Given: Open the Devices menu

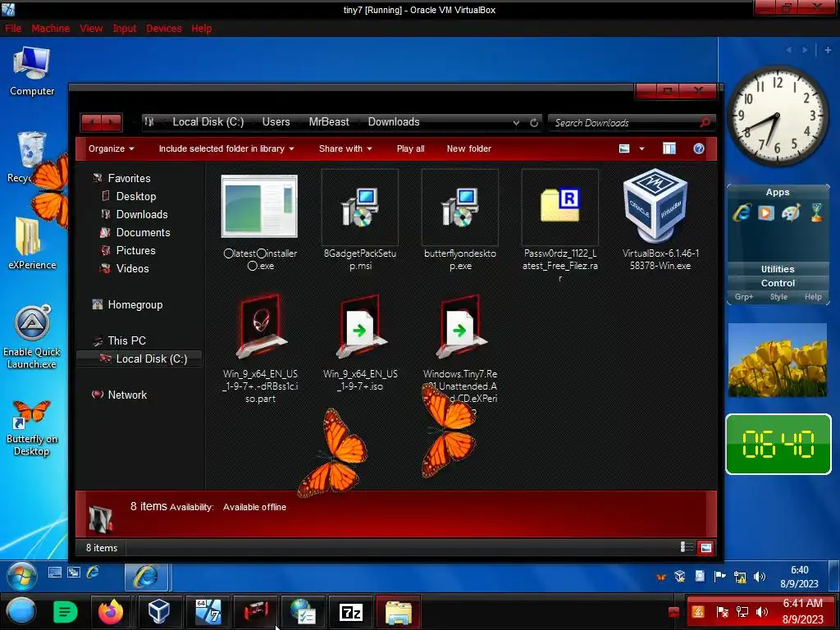Looking at the screenshot, I should (164, 29).
